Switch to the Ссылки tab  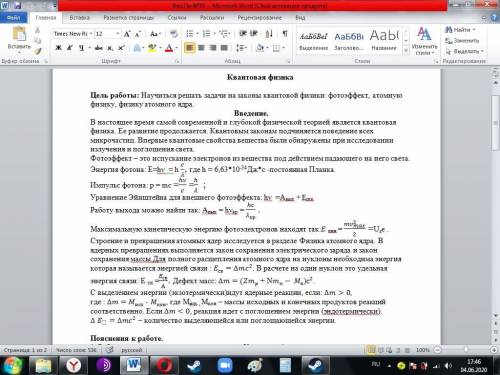177,17
